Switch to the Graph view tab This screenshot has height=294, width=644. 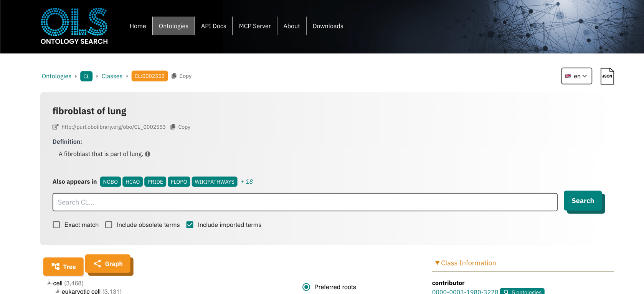point(108,264)
